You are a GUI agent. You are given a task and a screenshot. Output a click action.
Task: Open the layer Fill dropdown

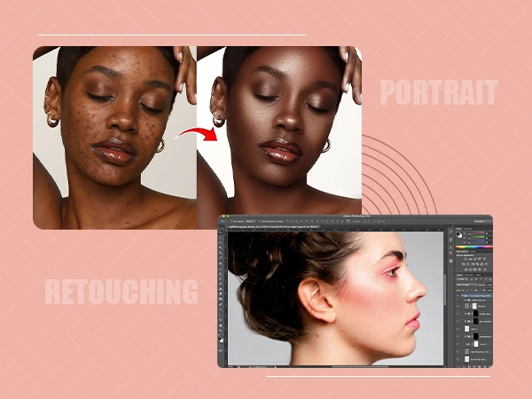[x=489, y=291]
